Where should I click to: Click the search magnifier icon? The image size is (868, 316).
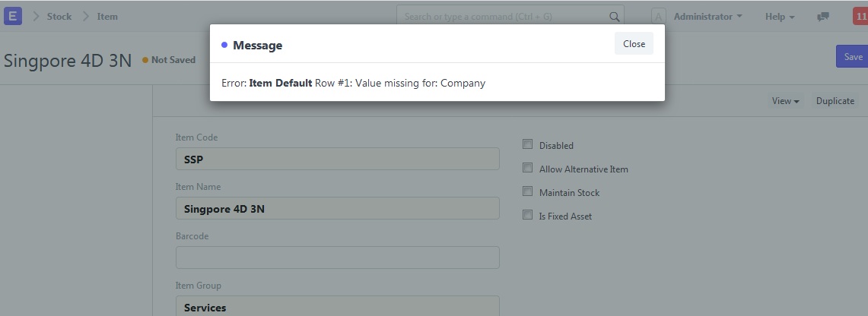coord(615,17)
